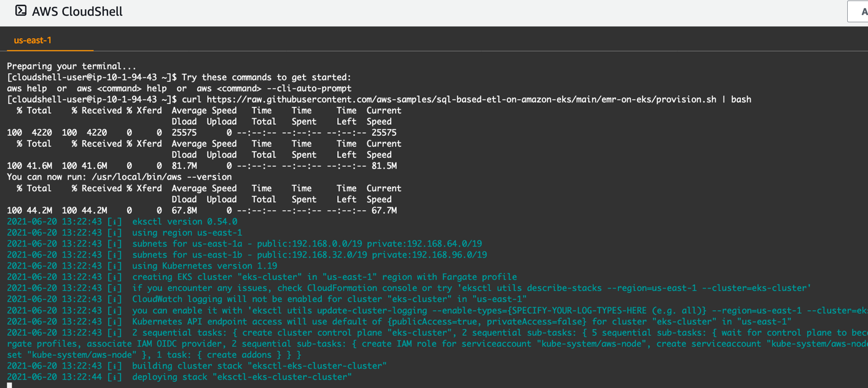Click the 'Preparing your terminal...' line
Screen dimensions: 868x388
pos(72,66)
